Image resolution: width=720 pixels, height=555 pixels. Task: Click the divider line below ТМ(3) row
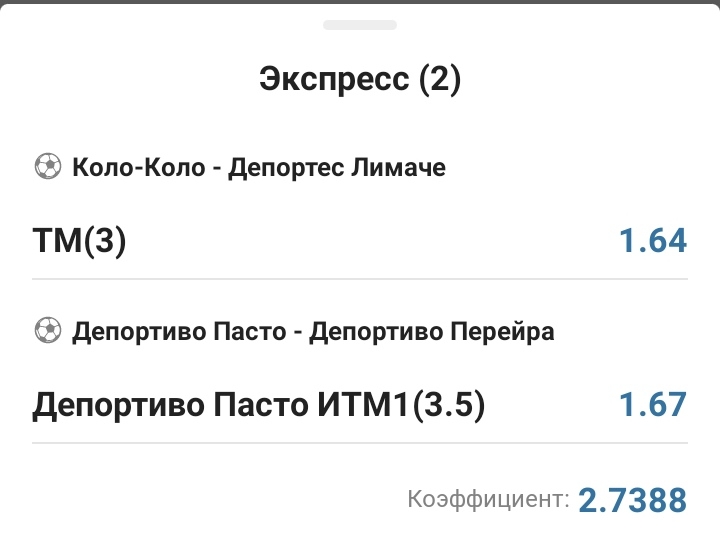pyautogui.click(x=360, y=278)
